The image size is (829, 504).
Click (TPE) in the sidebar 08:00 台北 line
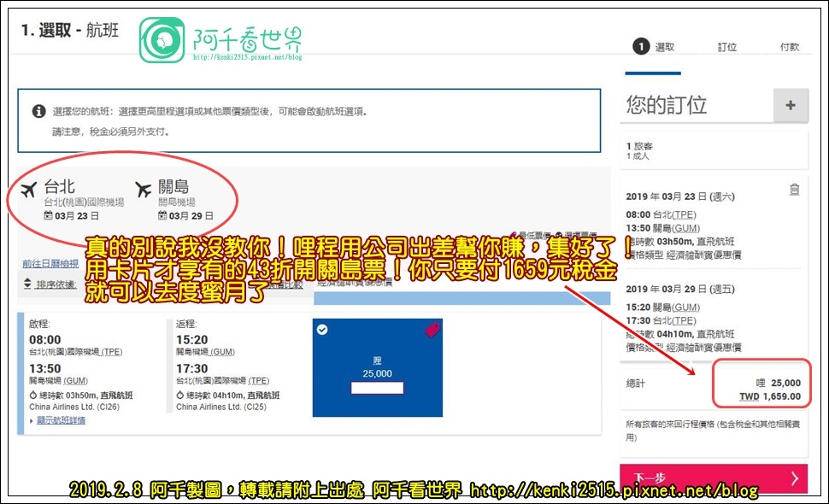684,214
